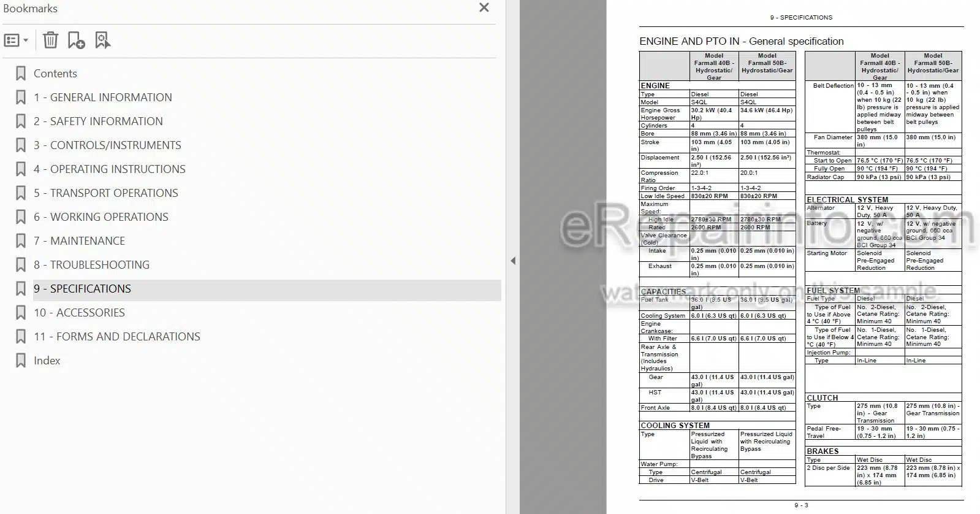This screenshot has height=514, width=980.
Task: Close the Bookmarks panel
Action: (x=484, y=7)
